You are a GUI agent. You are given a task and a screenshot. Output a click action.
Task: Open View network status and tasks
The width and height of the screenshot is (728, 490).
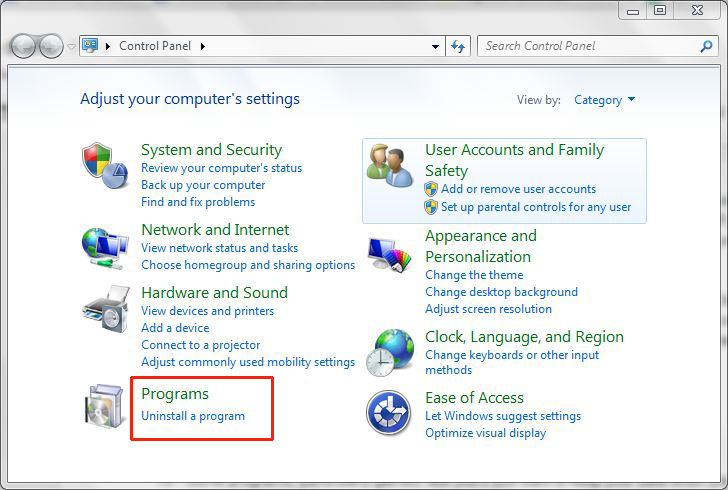pos(220,248)
